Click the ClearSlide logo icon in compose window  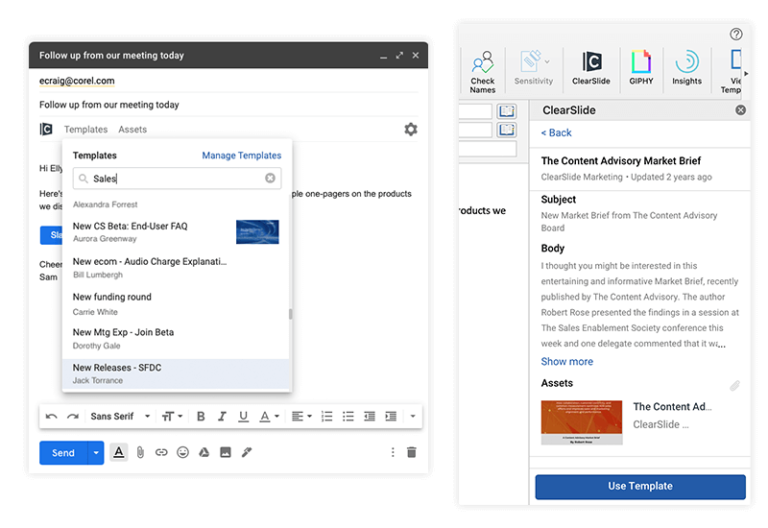(46, 129)
